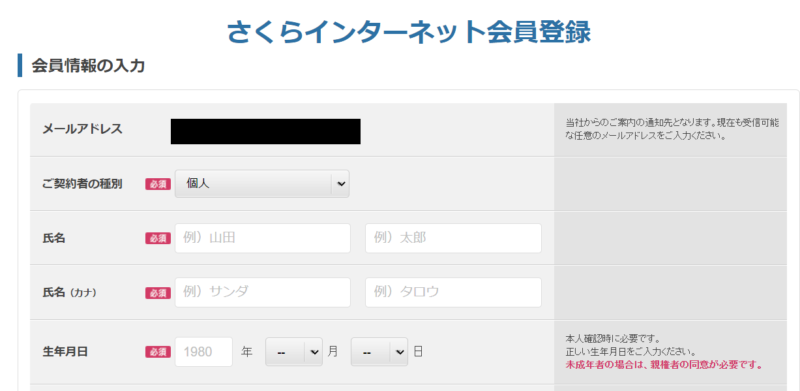This screenshot has height=391, width=800.
Task: Click the redacted email address value
Action: (x=265, y=131)
